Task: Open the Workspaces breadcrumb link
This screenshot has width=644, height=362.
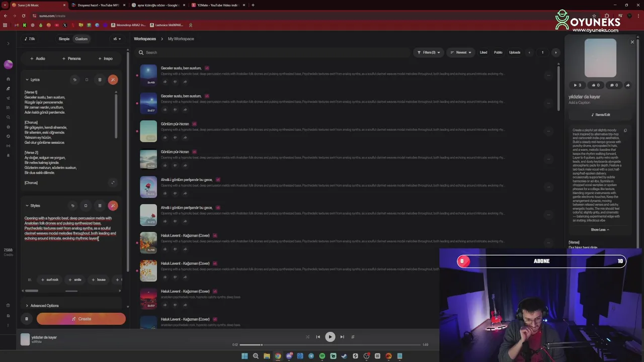Action: (x=145, y=39)
